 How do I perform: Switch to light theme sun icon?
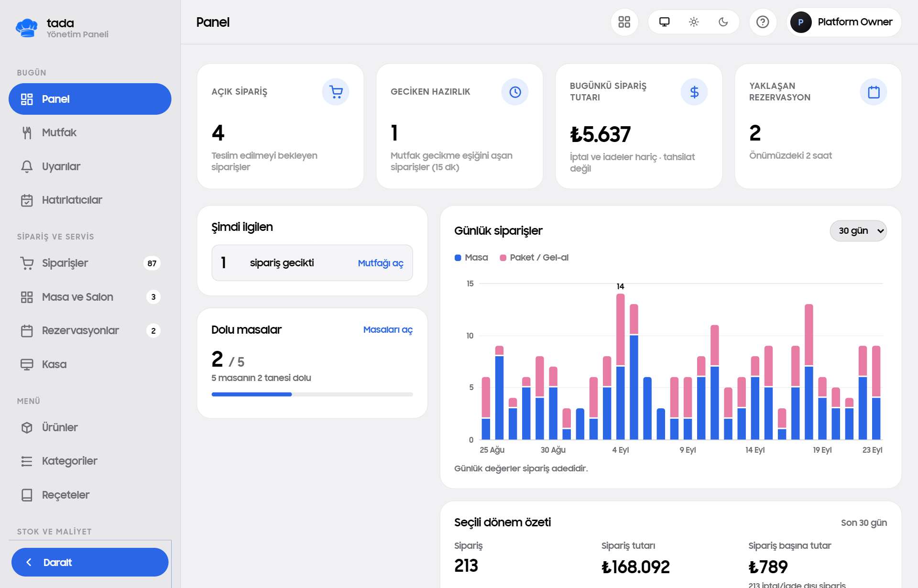point(694,22)
